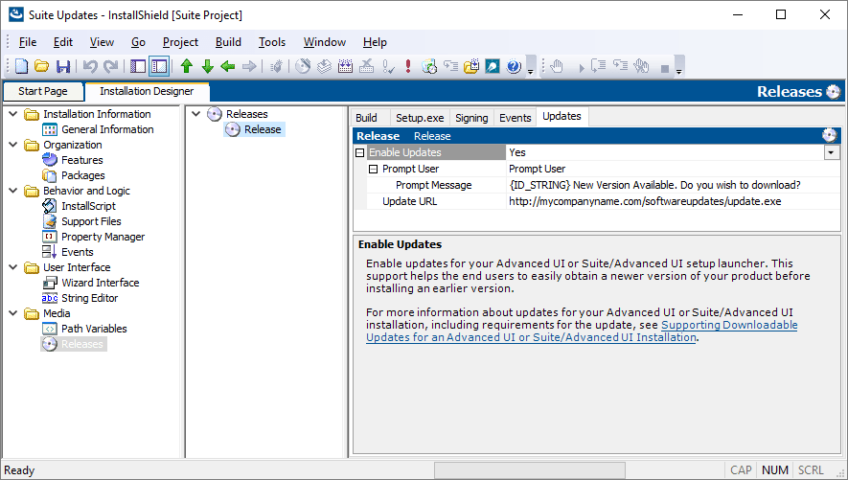Switch to the Start Page tab
848x480 pixels.
tap(43, 91)
